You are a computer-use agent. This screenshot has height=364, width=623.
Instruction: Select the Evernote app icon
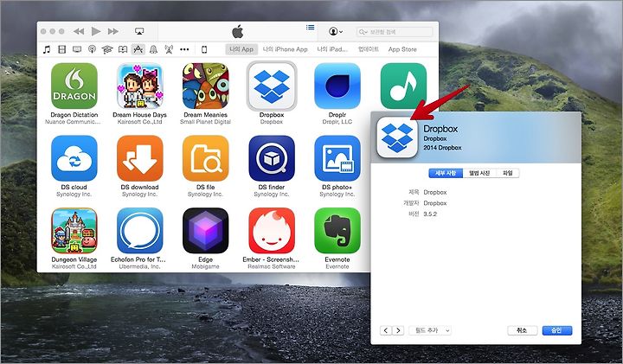[x=337, y=231]
